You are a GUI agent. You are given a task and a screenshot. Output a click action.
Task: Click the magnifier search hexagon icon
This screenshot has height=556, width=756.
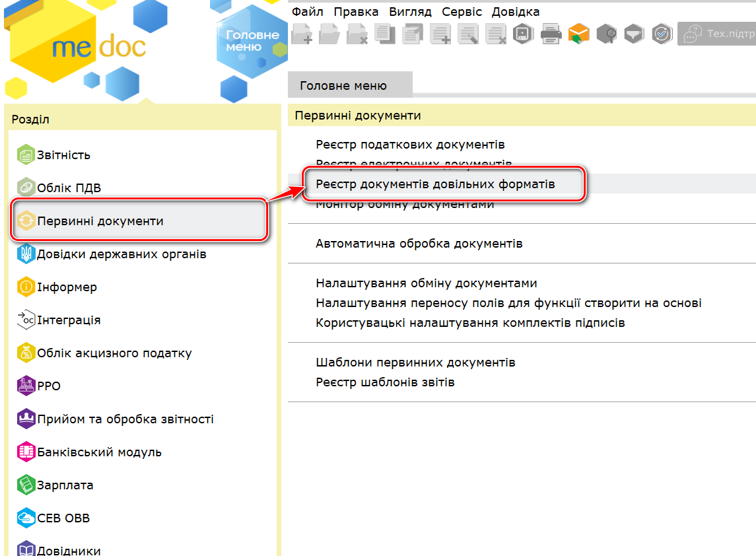pos(607,33)
